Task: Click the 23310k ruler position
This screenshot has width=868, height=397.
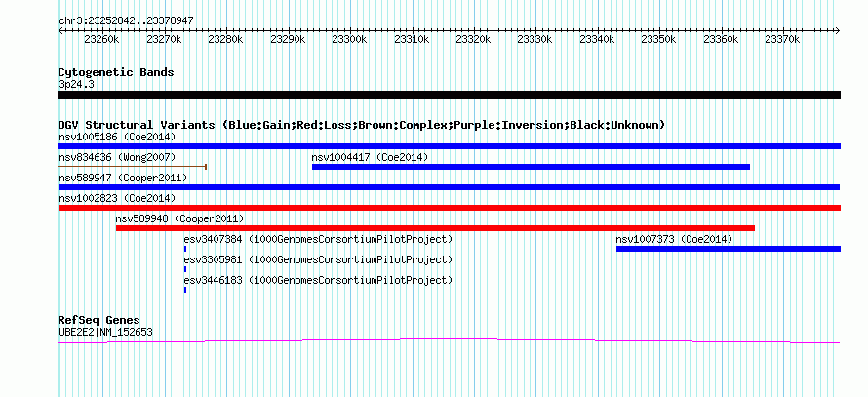Action: coord(412,39)
